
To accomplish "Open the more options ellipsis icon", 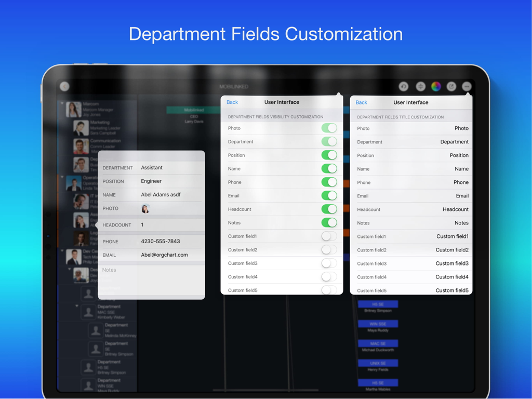I will (467, 86).
